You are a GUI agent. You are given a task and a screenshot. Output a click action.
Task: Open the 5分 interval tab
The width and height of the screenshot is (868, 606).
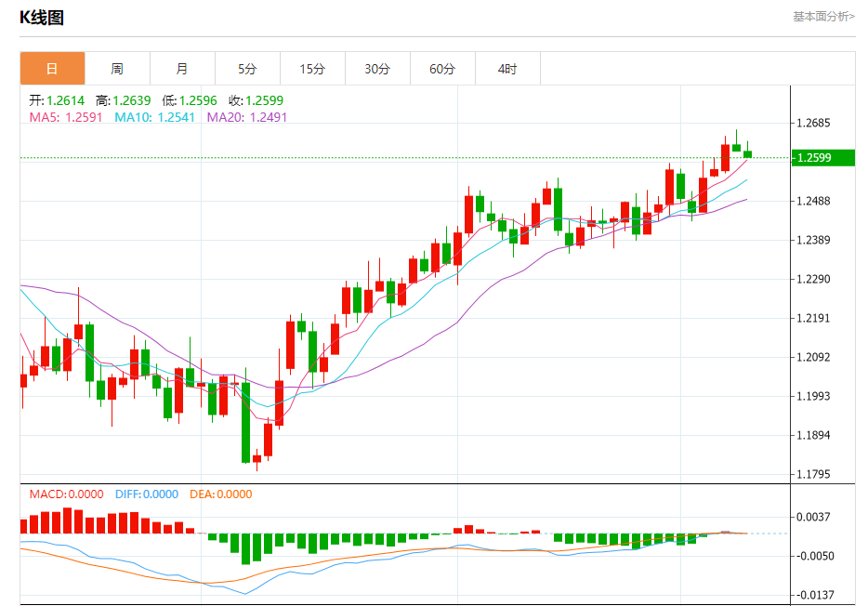[247, 69]
